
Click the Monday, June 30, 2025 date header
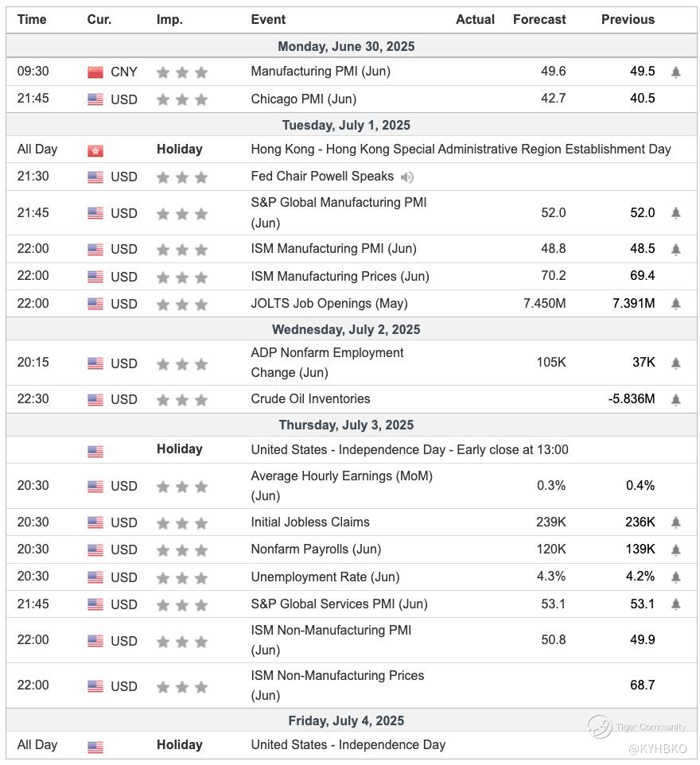(348, 46)
